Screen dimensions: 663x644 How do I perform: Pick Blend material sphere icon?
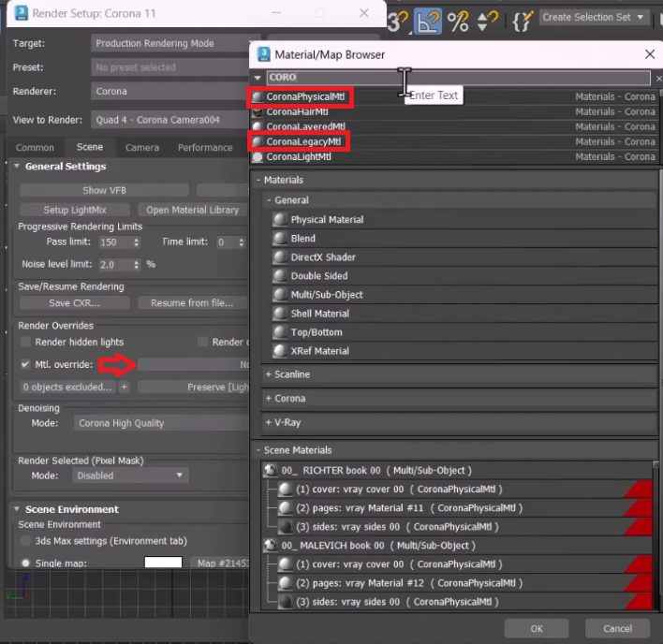[279, 239]
